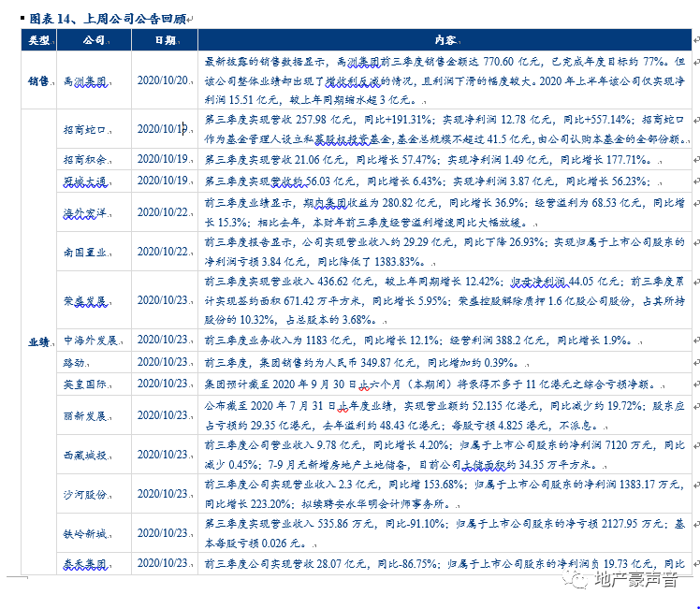Click date 2020/10/23 in 西藏城投 row
This screenshot has height=609, width=700.
163,455
